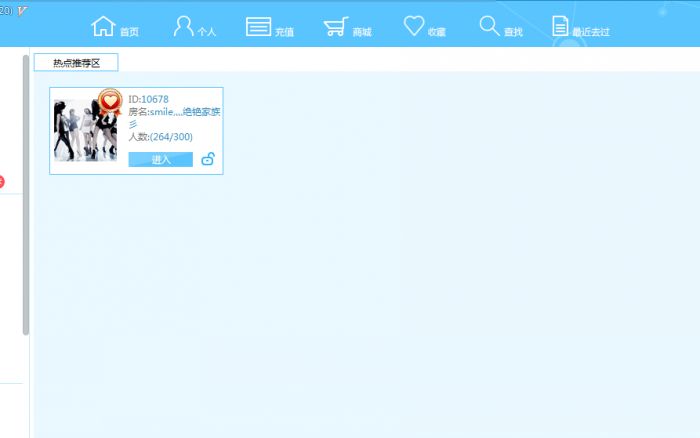Open the 个人 profile person icon
This screenshot has height=438, width=700.
[x=183, y=26]
